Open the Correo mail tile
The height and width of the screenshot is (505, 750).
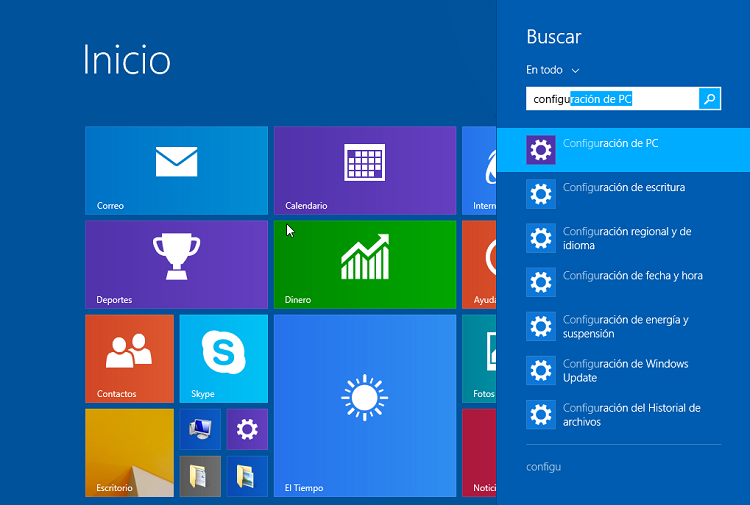(176, 170)
